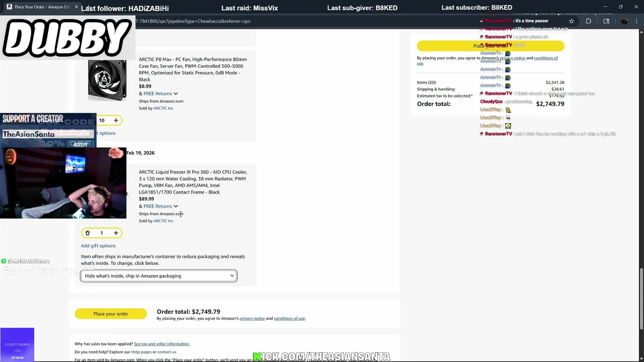Image resolution: width=644 pixels, height=362 pixels.
Task: Increase the Liquid Freezer quantity with plus
Action: pyautogui.click(x=116, y=233)
